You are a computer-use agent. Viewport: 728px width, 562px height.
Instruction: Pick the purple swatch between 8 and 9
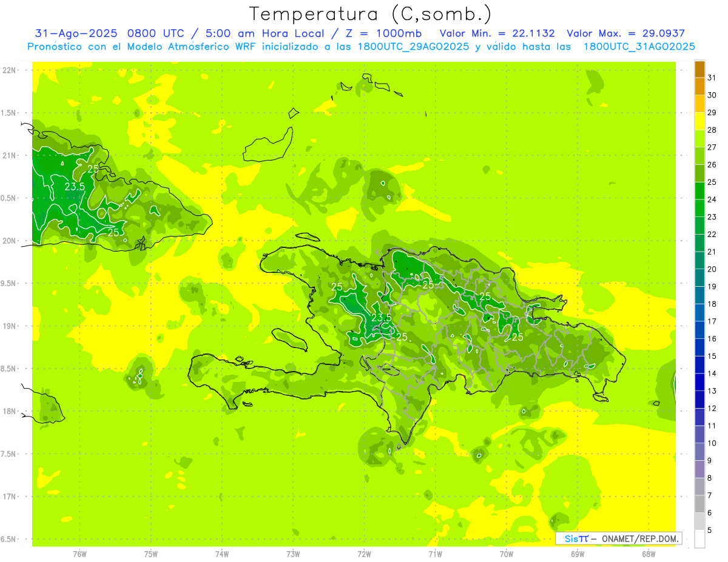[x=699, y=469]
